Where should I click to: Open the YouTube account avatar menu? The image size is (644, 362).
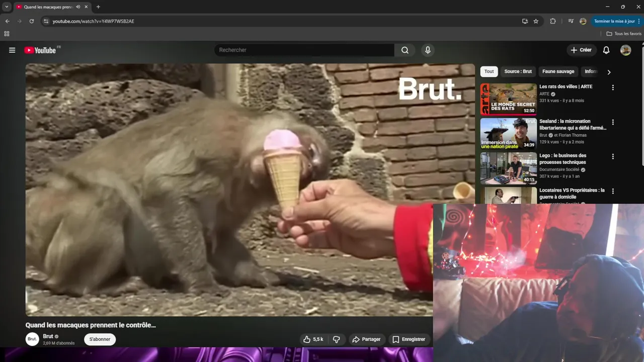tap(626, 50)
